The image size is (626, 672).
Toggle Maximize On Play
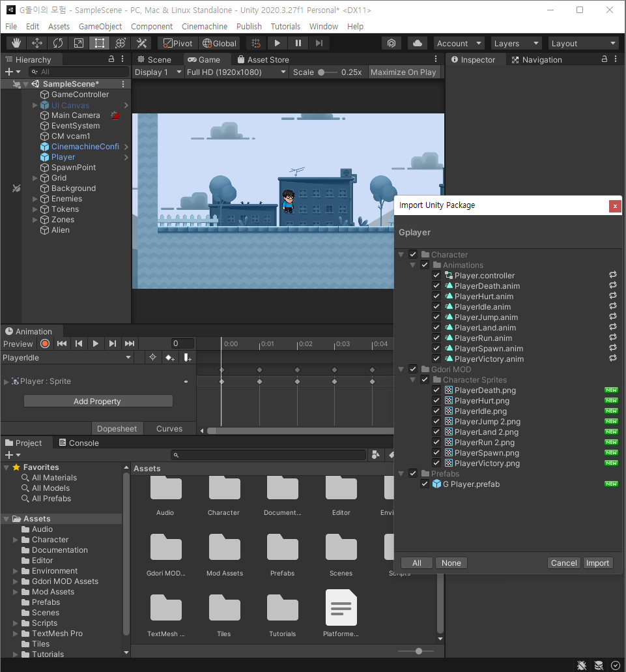[403, 72]
